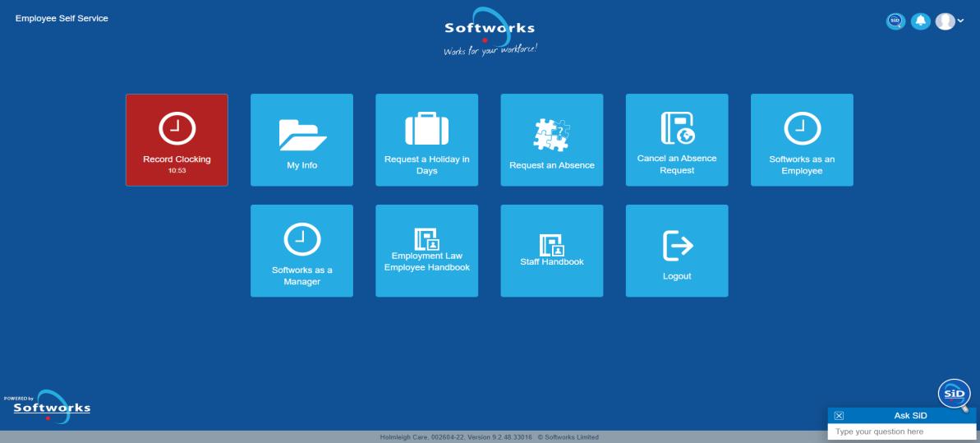Screen dimensions: 980x443
Task: Click the Employee Self Service title
Action: (62, 18)
